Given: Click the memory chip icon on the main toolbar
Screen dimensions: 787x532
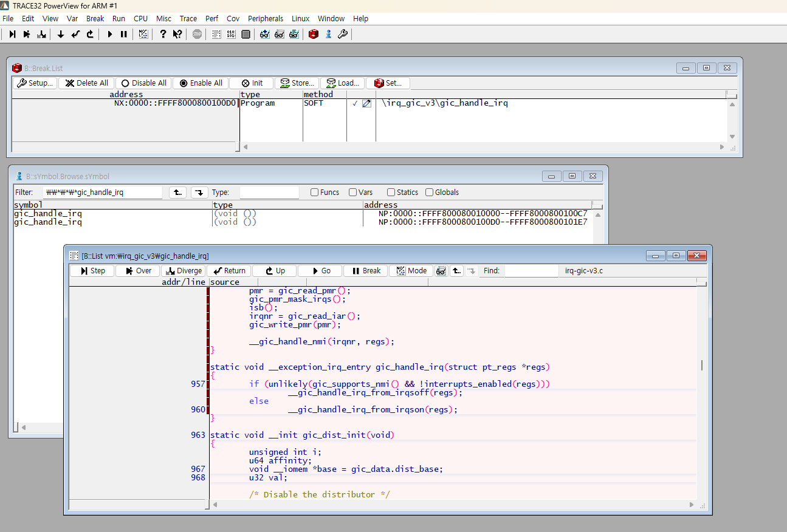Looking at the screenshot, I should click(246, 34).
